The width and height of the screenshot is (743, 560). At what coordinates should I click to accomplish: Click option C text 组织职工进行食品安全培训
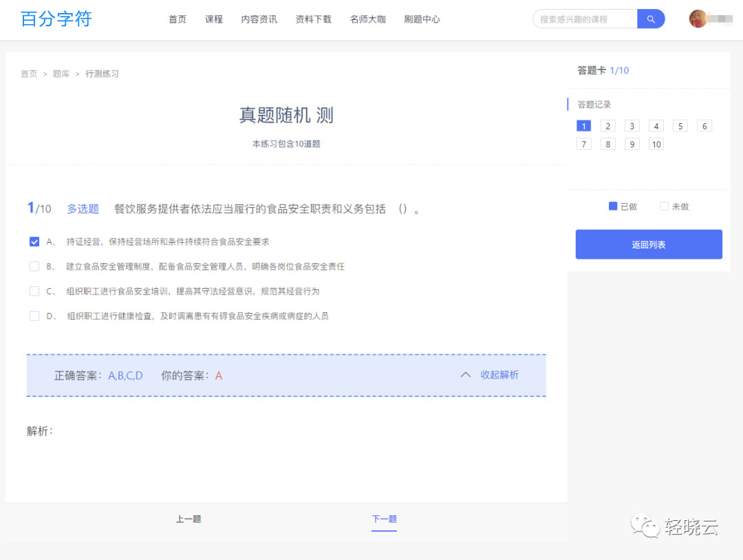click(193, 291)
